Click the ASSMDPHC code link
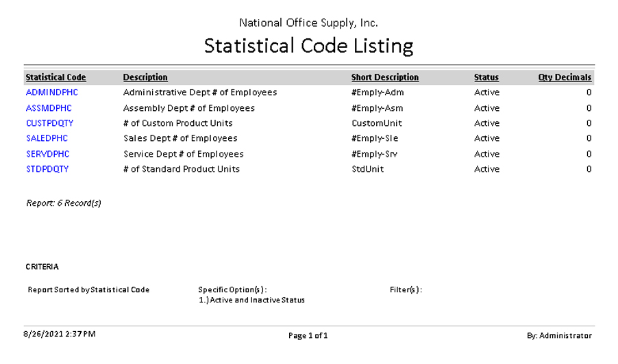This screenshot has width=618, height=364. tap(49, 108)
